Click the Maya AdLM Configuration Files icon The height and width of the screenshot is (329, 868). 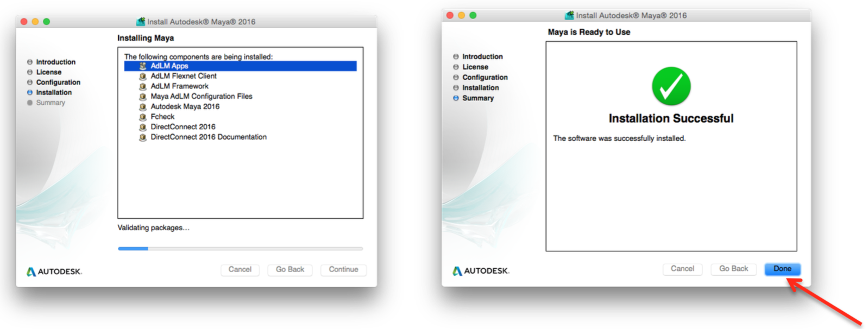coord(143,97)
